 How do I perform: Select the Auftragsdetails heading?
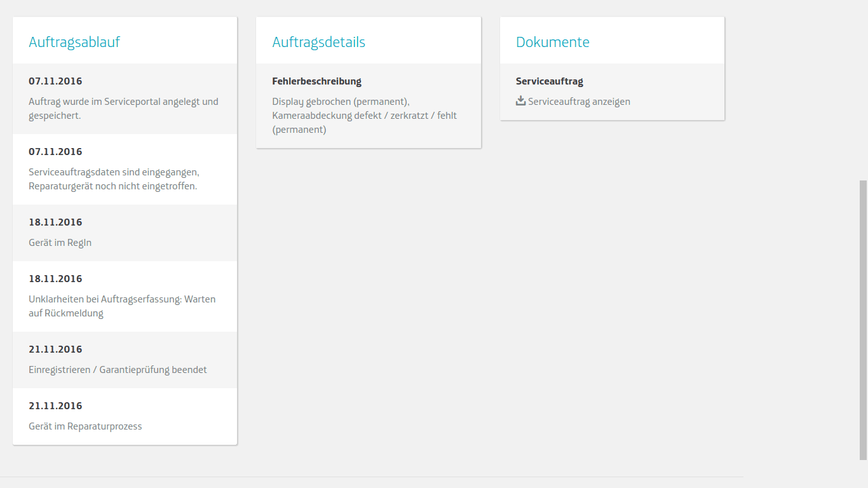(x=319, y=42)
